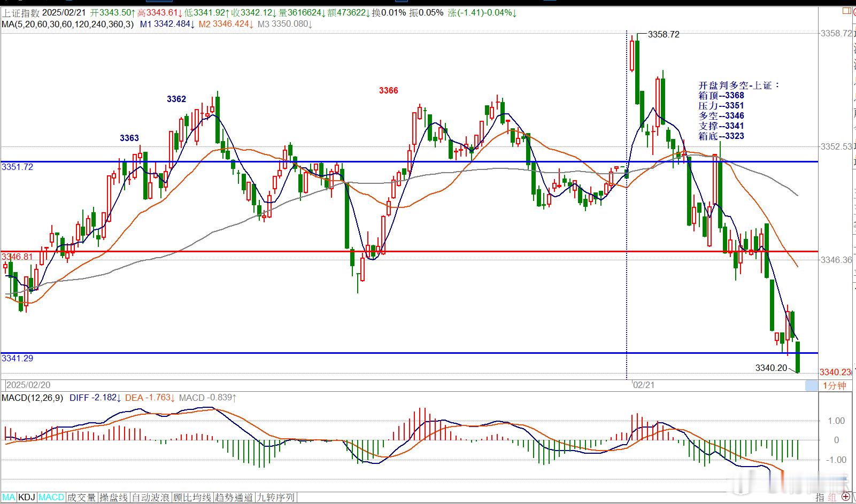Image resolution: width=856 pixels, height=504 pixels.
Task: Click the 低3341.92 low price readout
Action: click(x=206, y=12)
